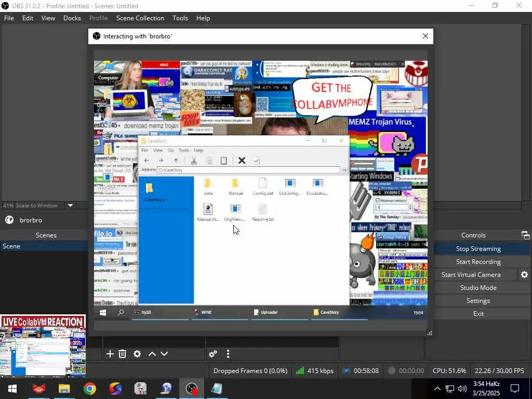Click the volume speaker icon in system tray
Image resolution: width=532 pixels, height=399 pixels.
(462, 389)
